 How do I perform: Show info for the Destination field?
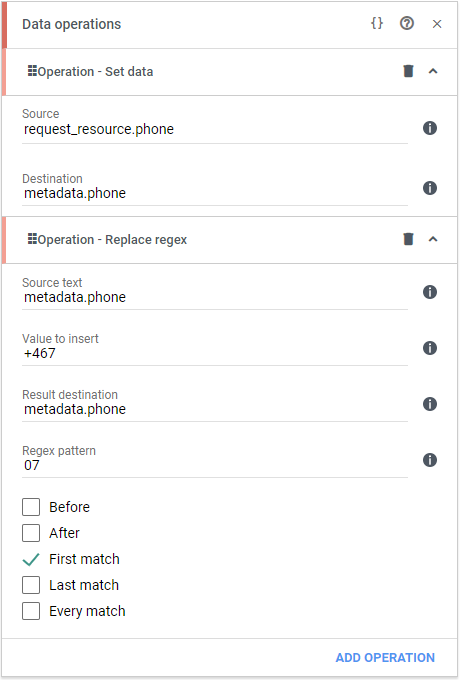point(429,188)
